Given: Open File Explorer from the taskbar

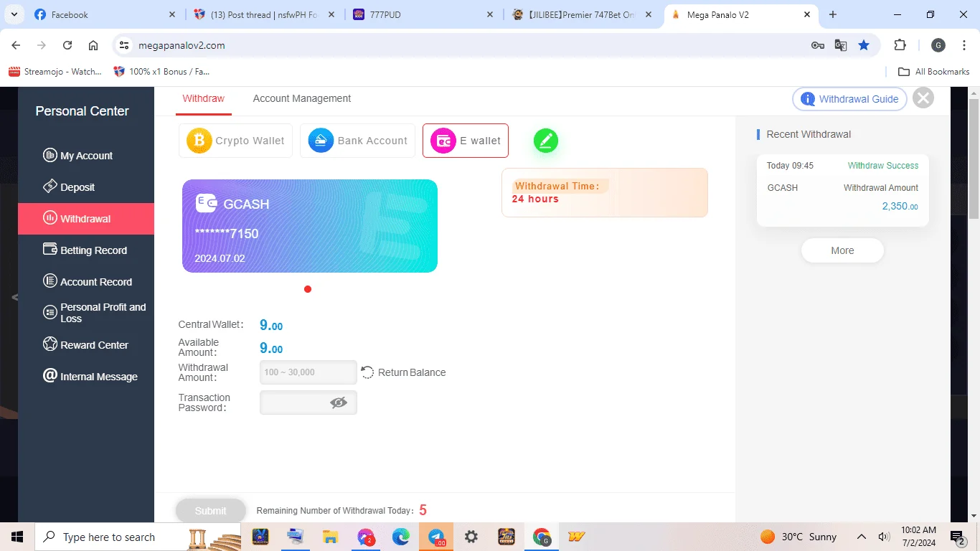Looking at the screenshot, I should pyautogui.click(x=330, y=537).
